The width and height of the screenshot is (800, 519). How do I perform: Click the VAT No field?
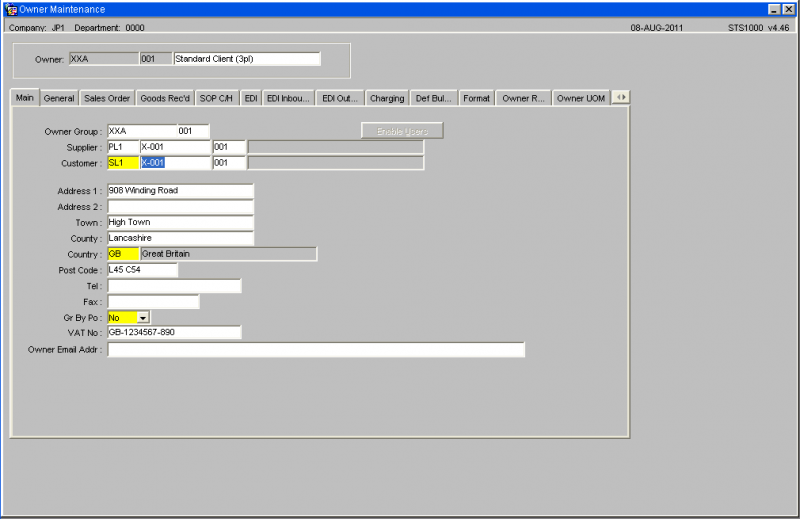tap(174, 333)
